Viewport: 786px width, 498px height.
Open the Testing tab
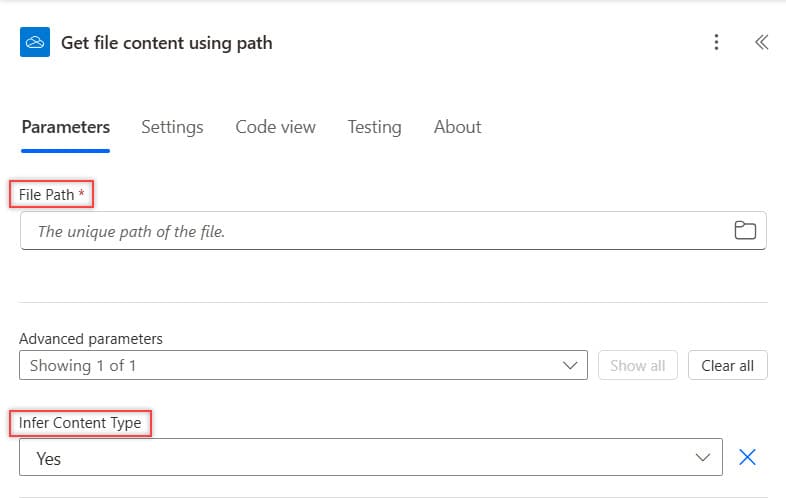(x=374, y=127)
